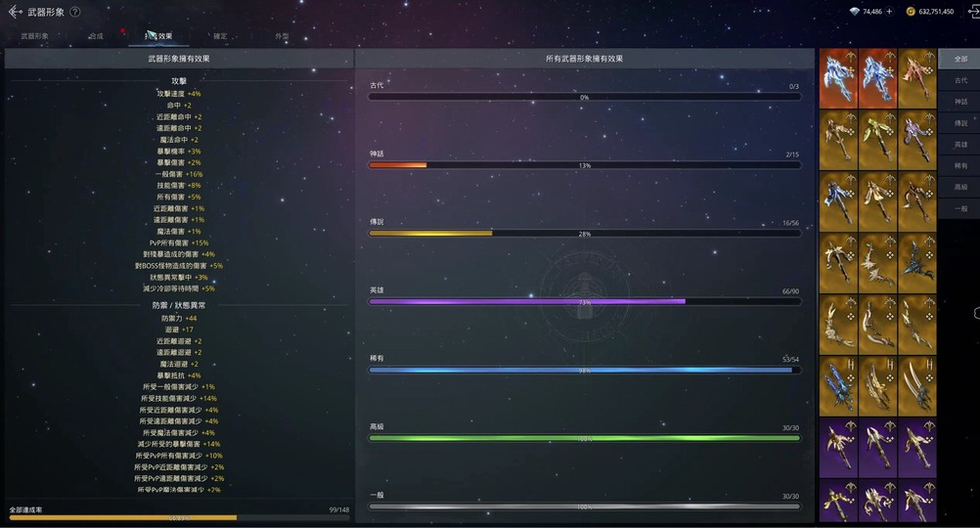Filter weapons by 全部
Image resolution: width=980 pixels, height=528 pixels.
pyautogui.click(x=960, y=59)
